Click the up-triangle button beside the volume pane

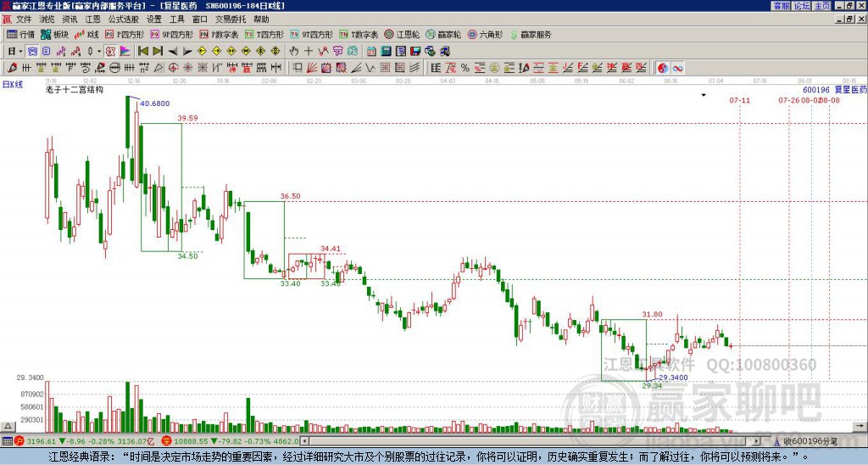pyautogui.click(x=8, y=427)
